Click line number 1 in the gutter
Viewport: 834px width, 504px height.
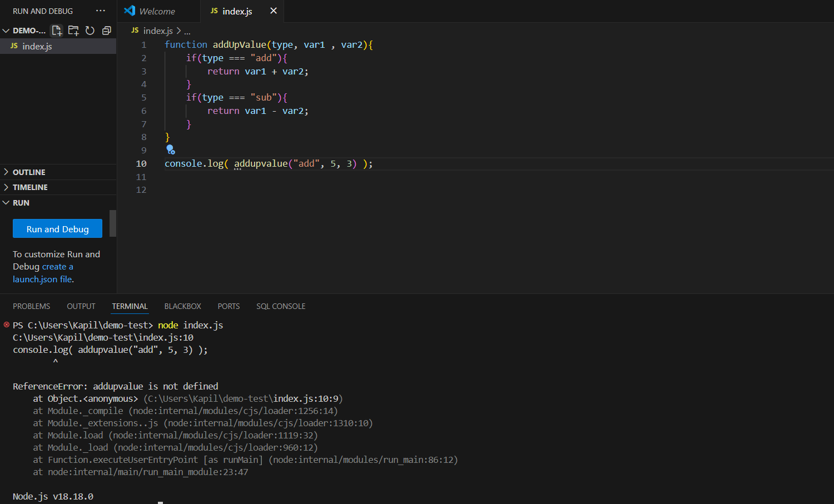(x=143, y=45)
